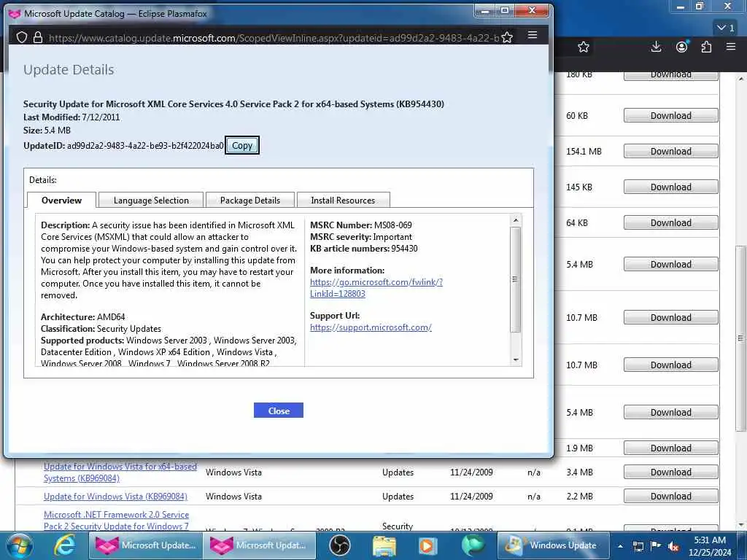
Task: Click the network tray icon
Action: 638,546
